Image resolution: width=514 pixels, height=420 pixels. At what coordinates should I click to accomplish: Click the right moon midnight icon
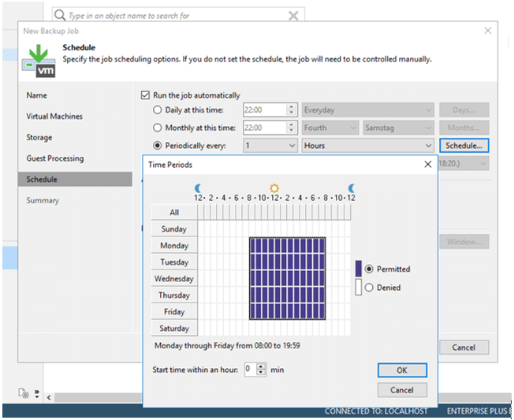(352, 188)
